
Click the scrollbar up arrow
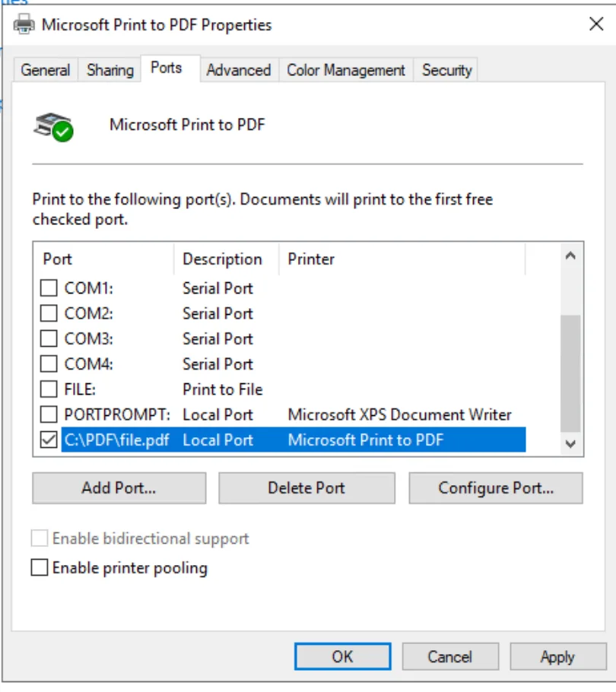pos(570,256)
